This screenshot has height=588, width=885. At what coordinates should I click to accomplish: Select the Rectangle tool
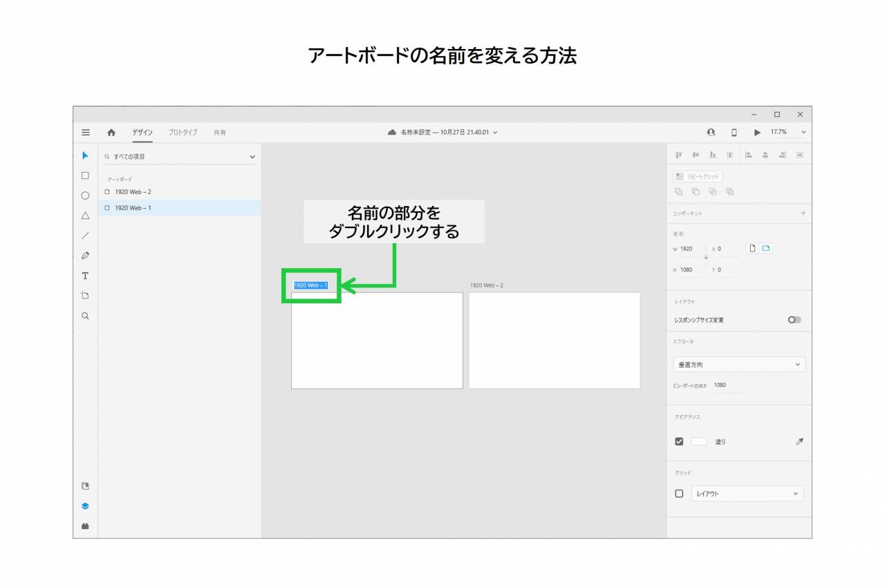coord(86,176)
